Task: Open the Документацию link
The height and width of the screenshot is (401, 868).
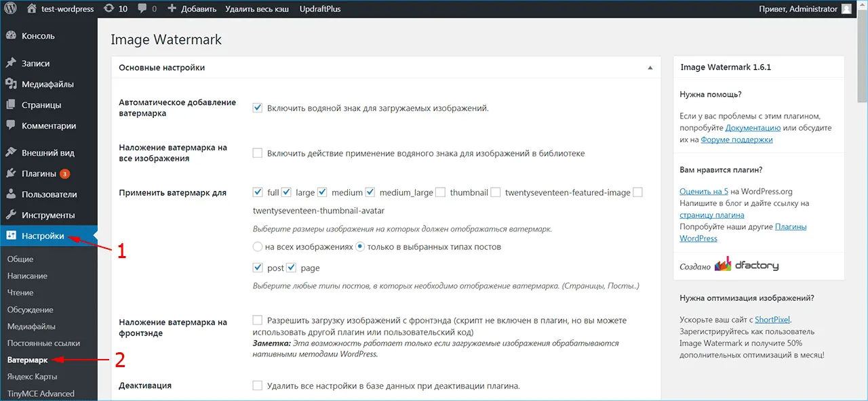Action: (x=753, y=127)
